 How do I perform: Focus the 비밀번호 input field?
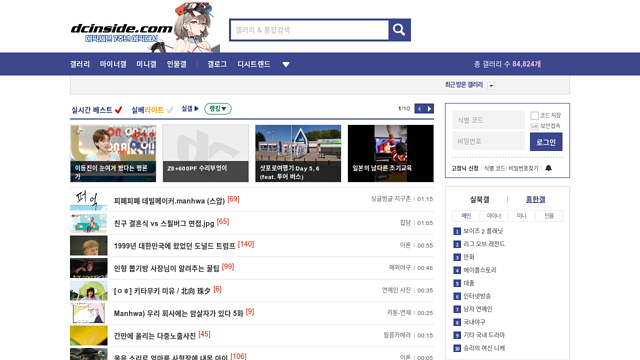(x=489, y=141)
